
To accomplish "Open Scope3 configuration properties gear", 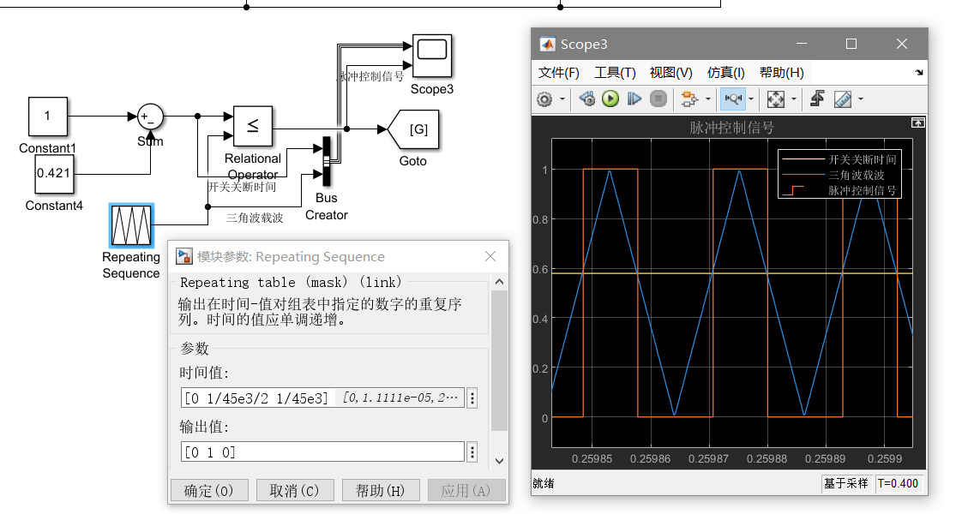I will (x=544, y=99).
